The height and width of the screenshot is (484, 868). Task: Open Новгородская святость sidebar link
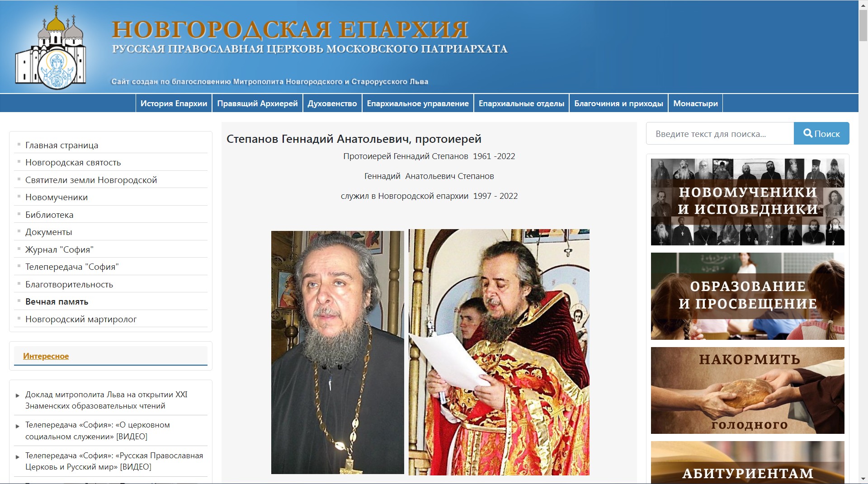[73, 162]
